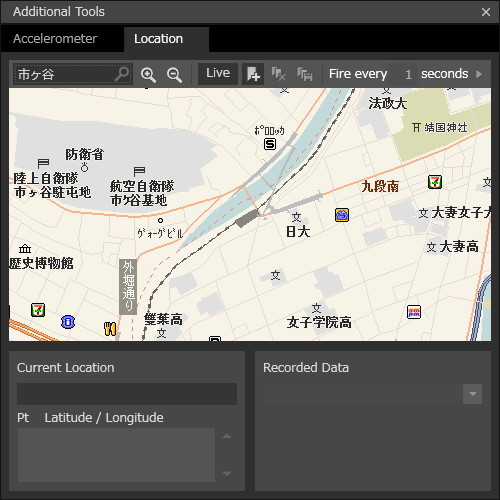Click the clear all pushpins icon

point(279,74)
